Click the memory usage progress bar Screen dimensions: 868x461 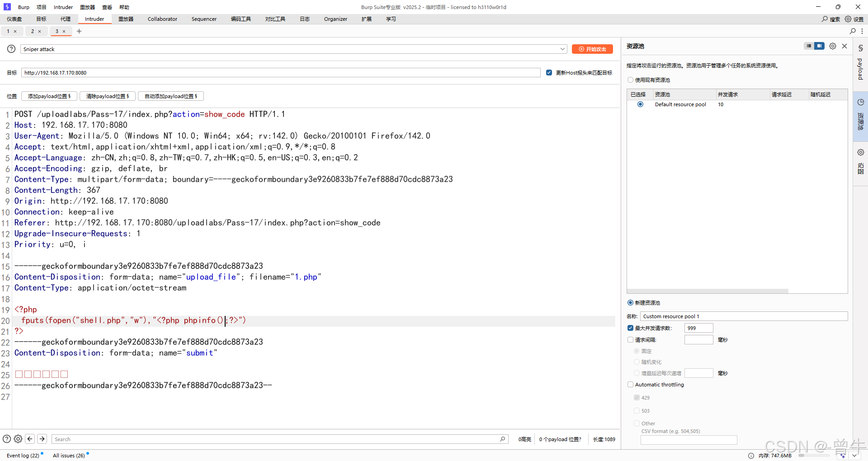815,456
